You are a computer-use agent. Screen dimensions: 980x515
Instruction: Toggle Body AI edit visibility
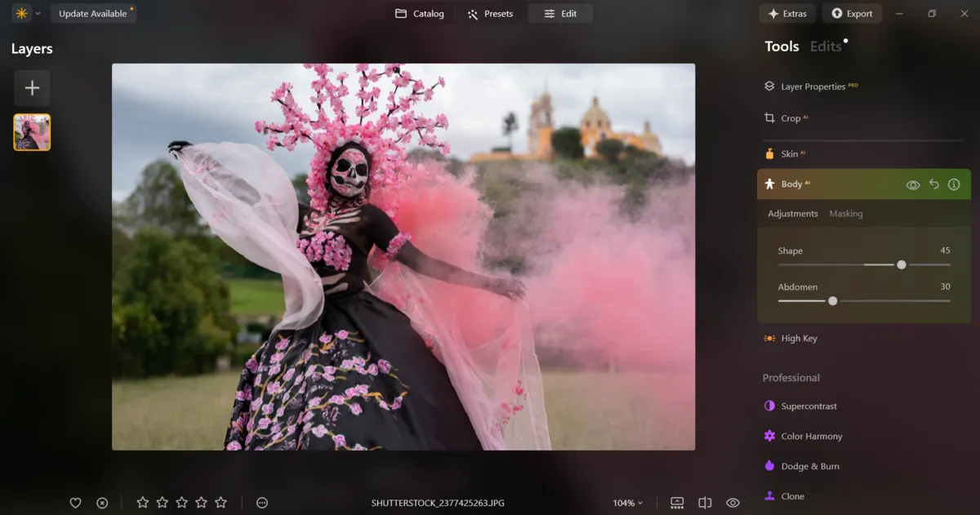point(913,184)
